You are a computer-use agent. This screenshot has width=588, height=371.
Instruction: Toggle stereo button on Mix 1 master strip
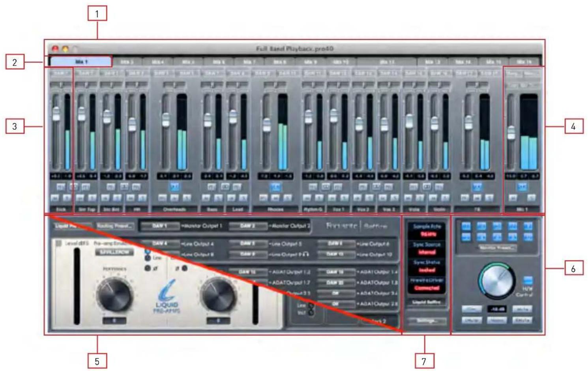point(522,186)
